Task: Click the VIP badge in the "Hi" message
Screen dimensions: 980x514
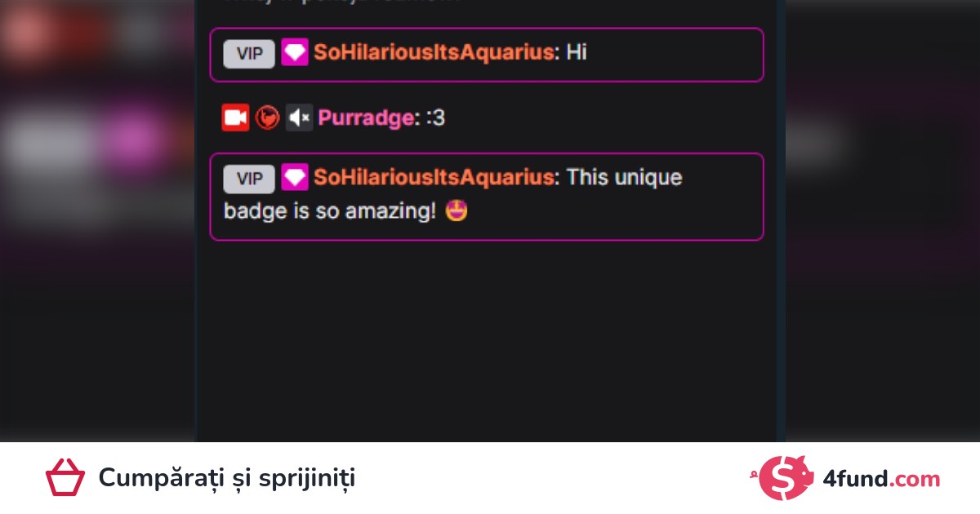Action: coord(249,54)
